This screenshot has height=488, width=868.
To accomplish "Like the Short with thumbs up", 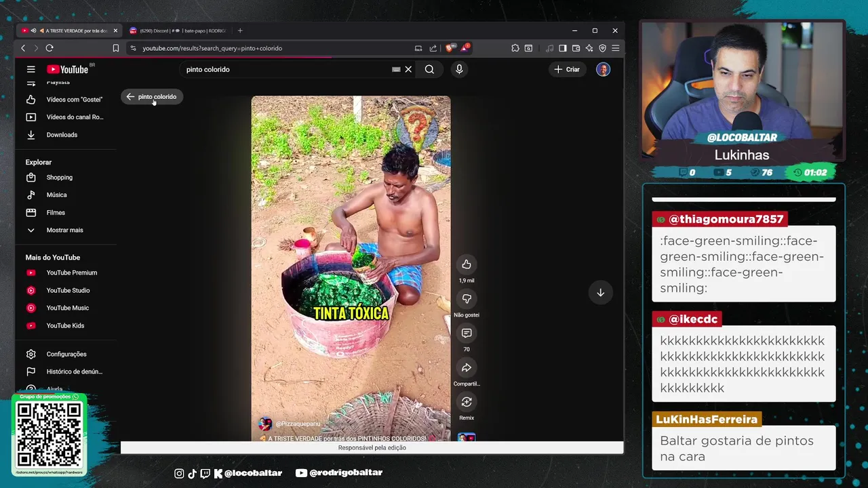I will tap(467, 264).
